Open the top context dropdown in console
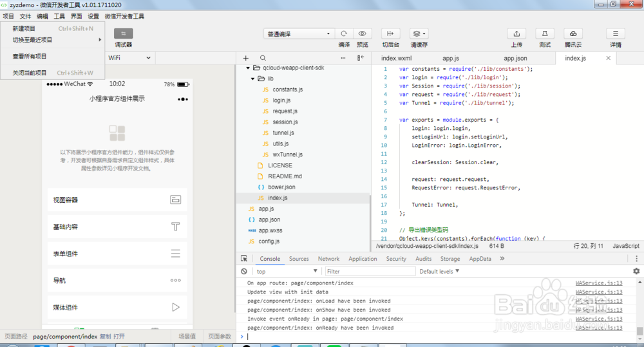This screenshot has width=644, height=347. coord(287,271)
